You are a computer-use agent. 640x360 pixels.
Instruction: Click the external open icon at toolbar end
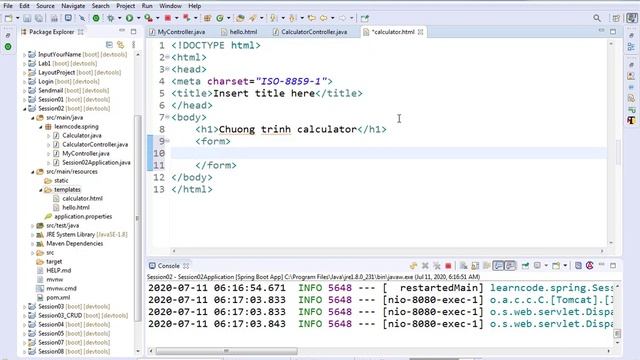(364, 18)
